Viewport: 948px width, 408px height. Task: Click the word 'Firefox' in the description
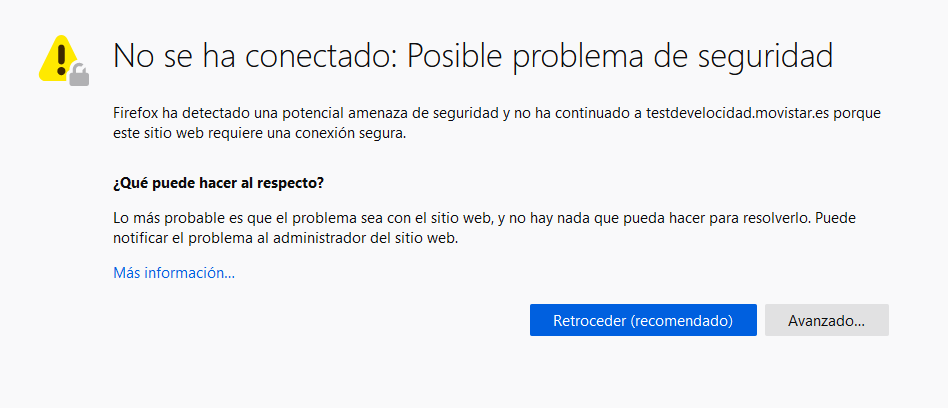[x=137, y=113]
